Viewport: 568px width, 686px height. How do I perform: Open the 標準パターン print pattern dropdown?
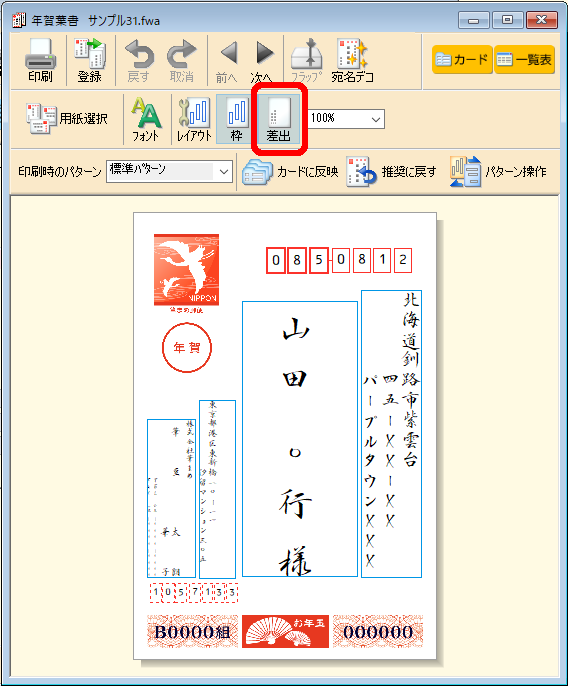(169, 171)
